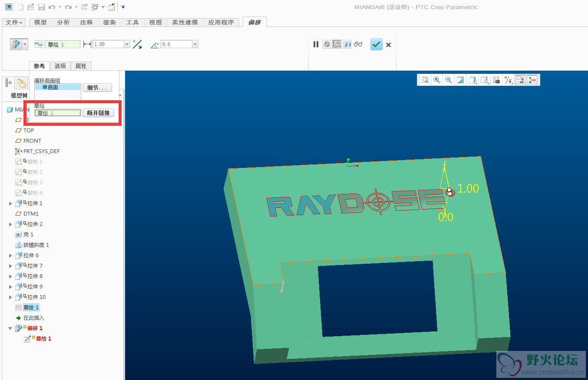Viewport: 588px width, 380px height.
Task: Switch to the 柔性建模 ribbon tab
Action: pos(185,22)
